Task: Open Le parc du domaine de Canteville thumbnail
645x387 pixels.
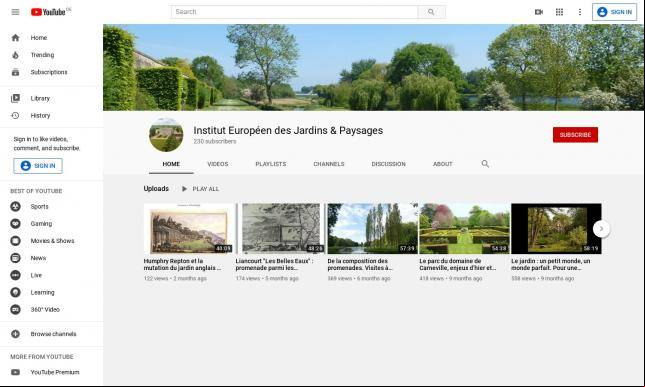Action: (464, 228)
